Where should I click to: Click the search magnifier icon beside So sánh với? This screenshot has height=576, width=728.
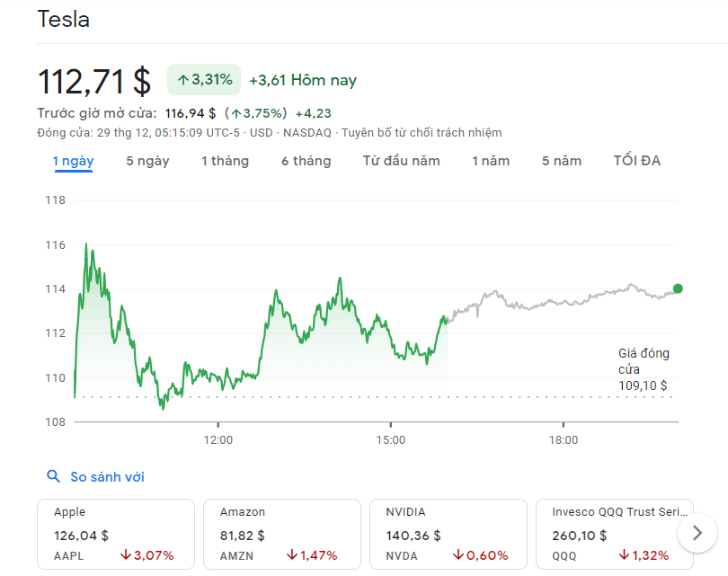point(53,476)
